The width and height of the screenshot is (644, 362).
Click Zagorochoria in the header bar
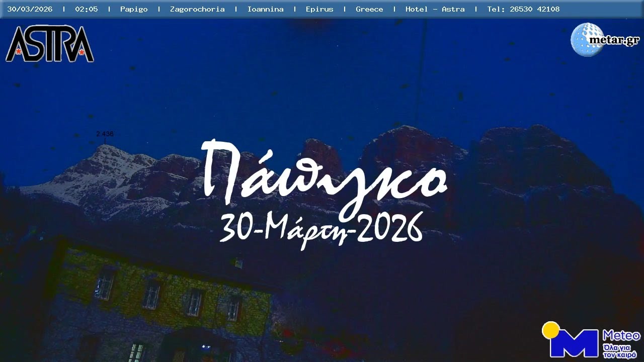pos(197,9)
